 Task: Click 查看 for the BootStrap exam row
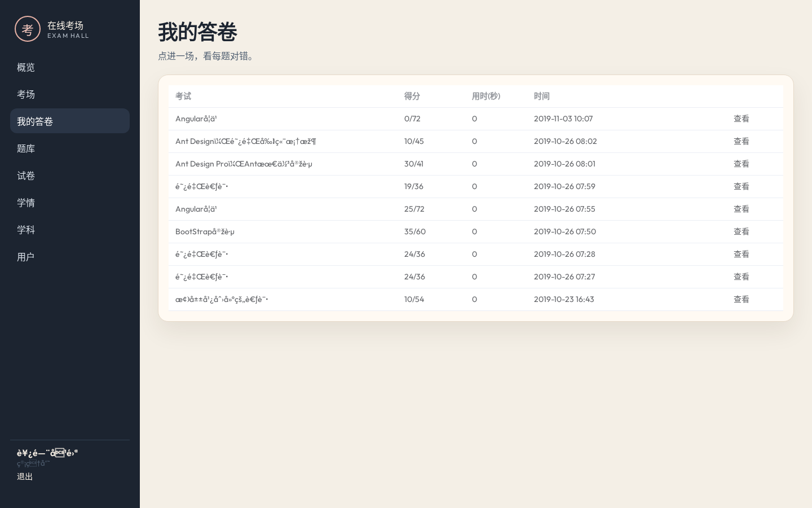coord(741,231)
